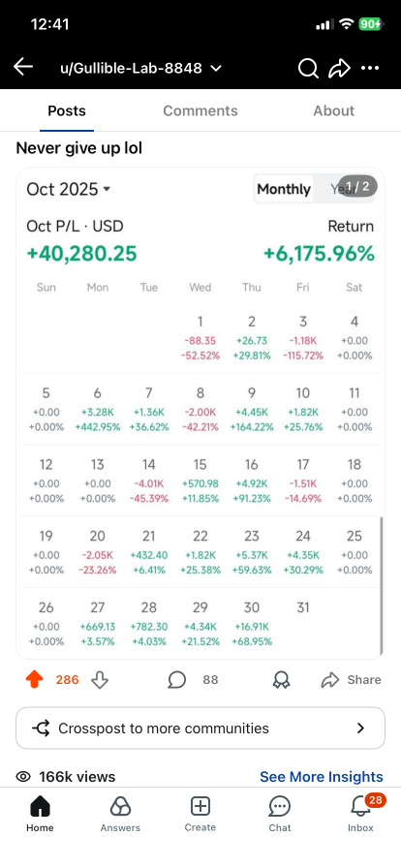Viewport: 401px width, 868px height.
Task: Upvote the post
Action: pyautogui.click(x=34, y=680)
